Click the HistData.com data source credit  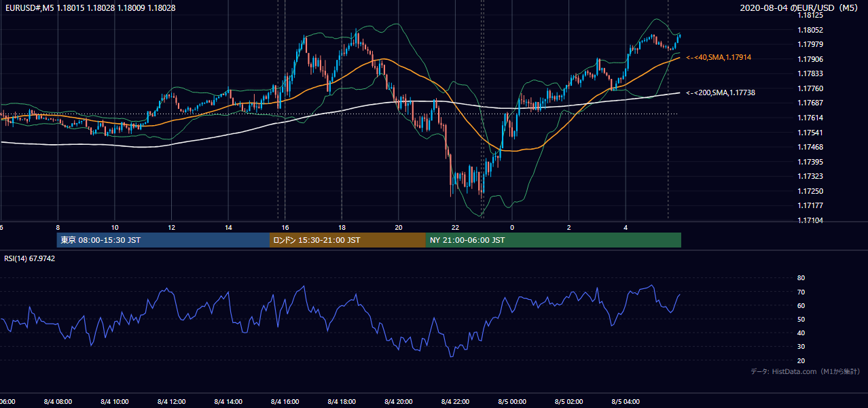point(805,371)
